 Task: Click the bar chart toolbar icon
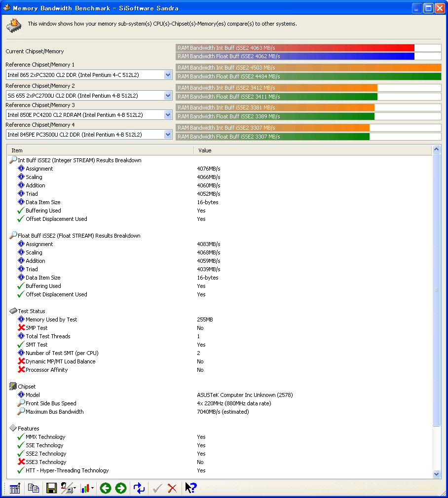[x=85, y=488]
